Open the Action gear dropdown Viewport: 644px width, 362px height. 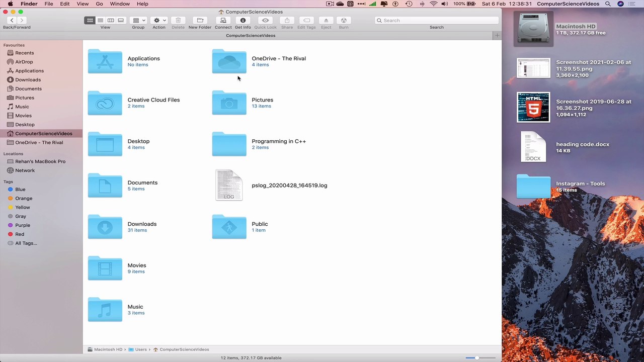click(x=159, y=20)
